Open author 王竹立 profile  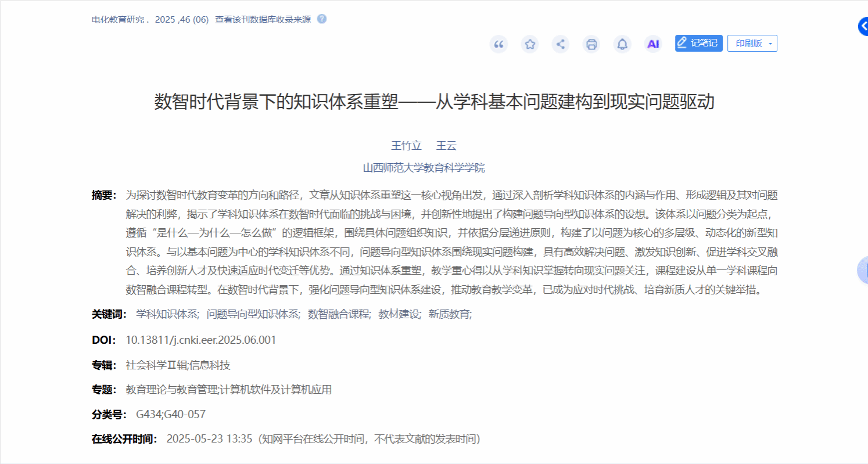click(406, 146)
